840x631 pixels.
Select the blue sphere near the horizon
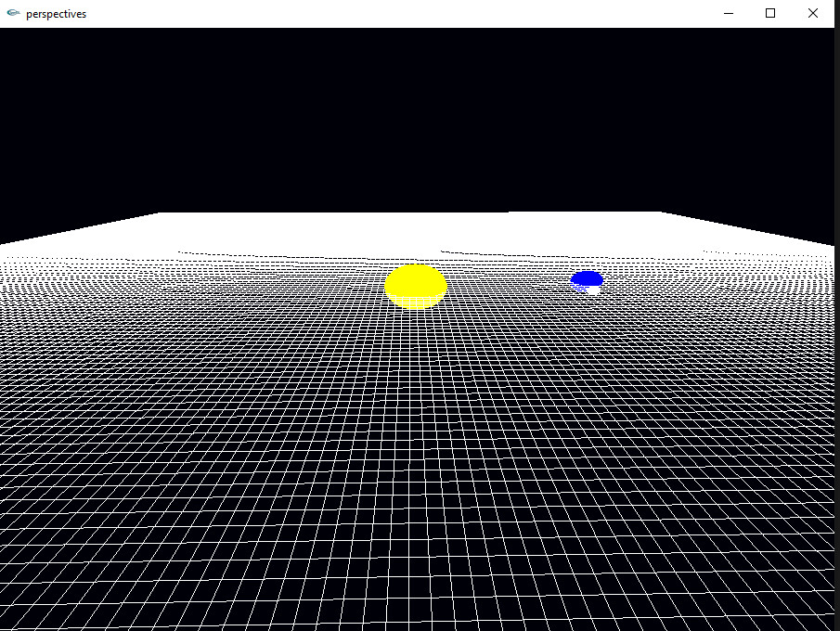[588, 277]
